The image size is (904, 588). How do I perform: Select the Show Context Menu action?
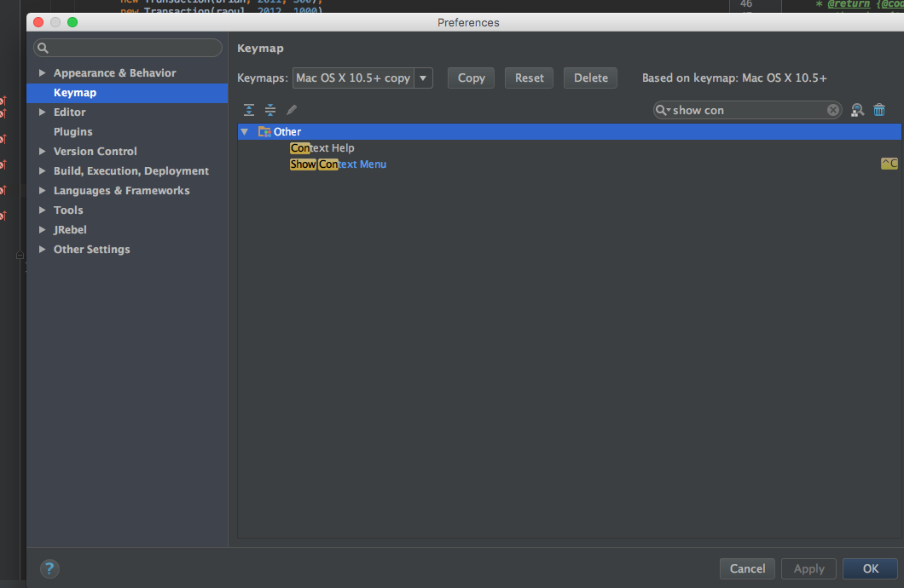(339, 164)
